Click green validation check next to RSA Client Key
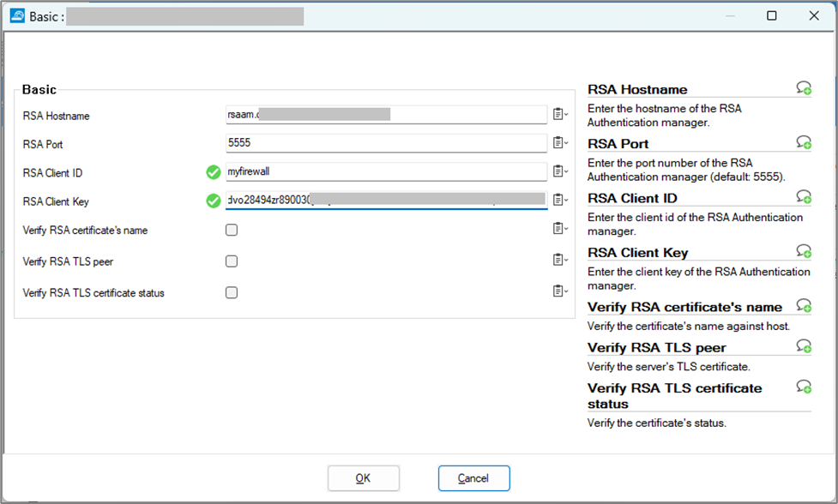 pyautogui.click(x=214, y=201)
